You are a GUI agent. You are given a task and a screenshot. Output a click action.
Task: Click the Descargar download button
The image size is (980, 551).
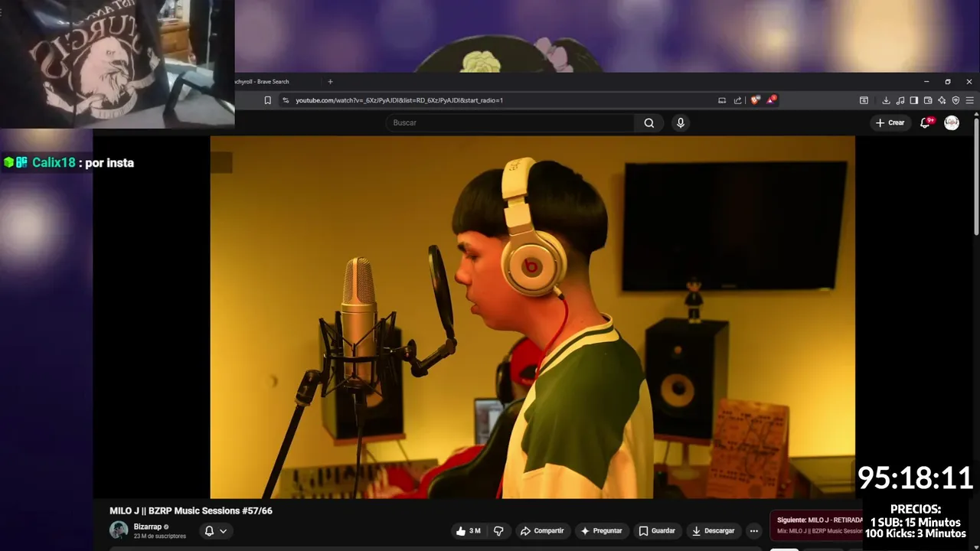point(713,531)
